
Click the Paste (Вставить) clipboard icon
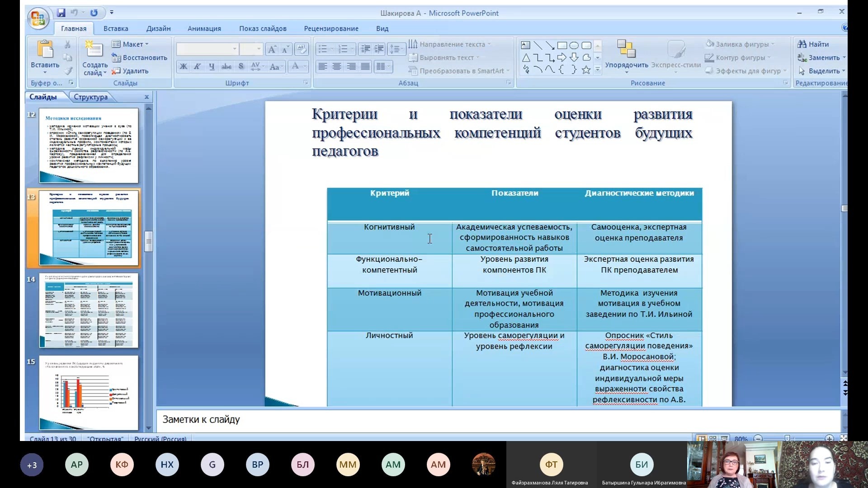[45, 50]
